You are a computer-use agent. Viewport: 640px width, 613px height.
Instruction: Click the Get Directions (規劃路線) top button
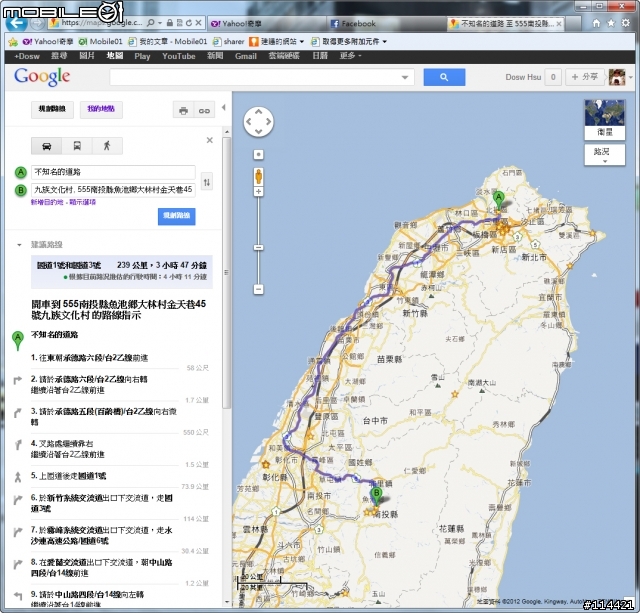tap(52, 109)
